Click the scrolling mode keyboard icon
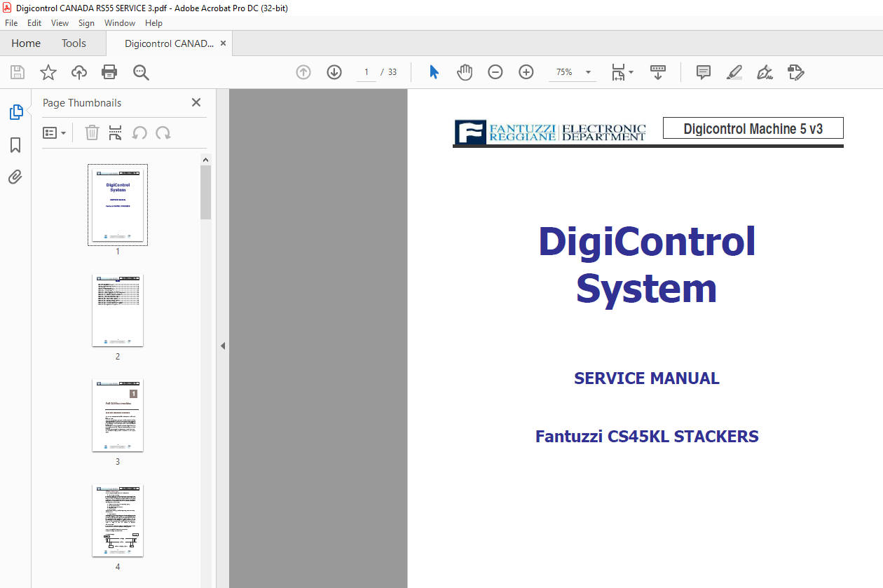The height and width of the screenshot is (588, 883). click(658, 72)
